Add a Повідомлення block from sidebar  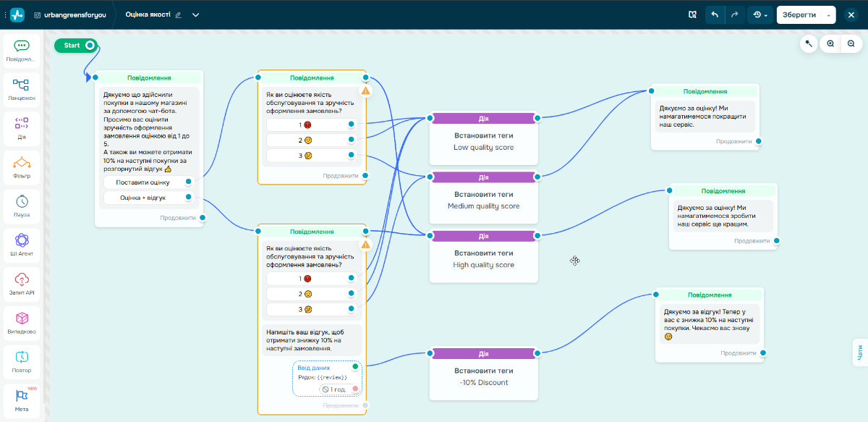(x=22, y=50)
